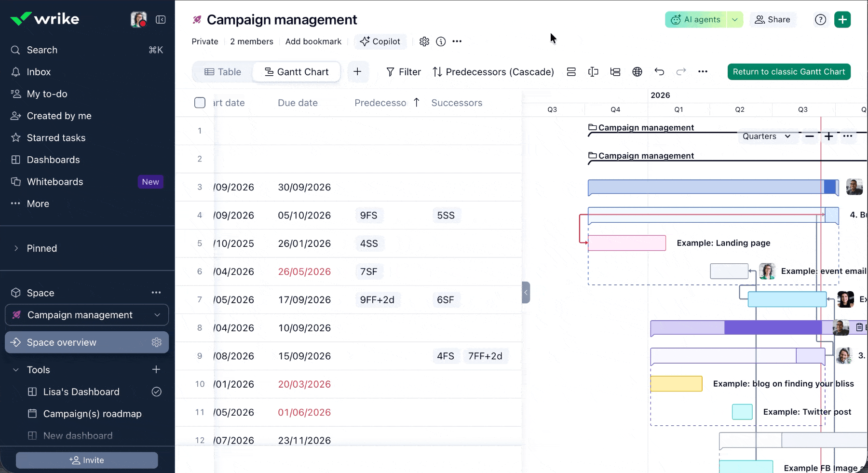
Task: Click the green create plus button
Action: pyautogui.click(x=842, y=20)
